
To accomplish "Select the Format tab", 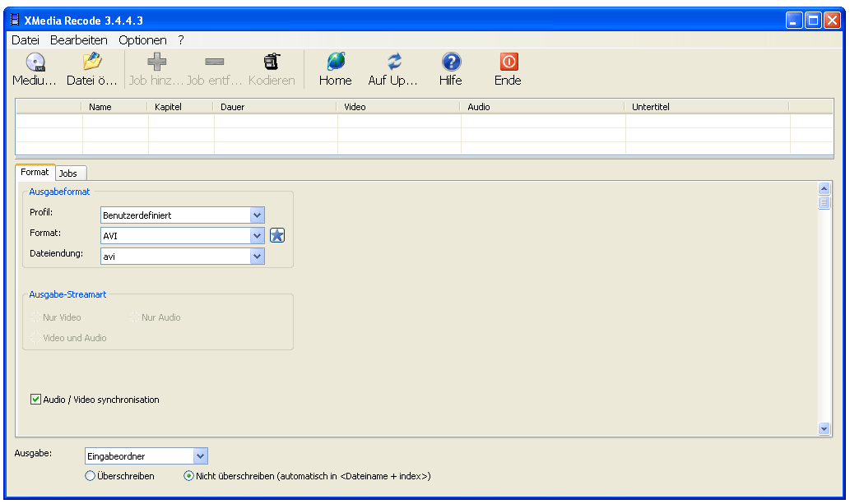I will point(35,172).
